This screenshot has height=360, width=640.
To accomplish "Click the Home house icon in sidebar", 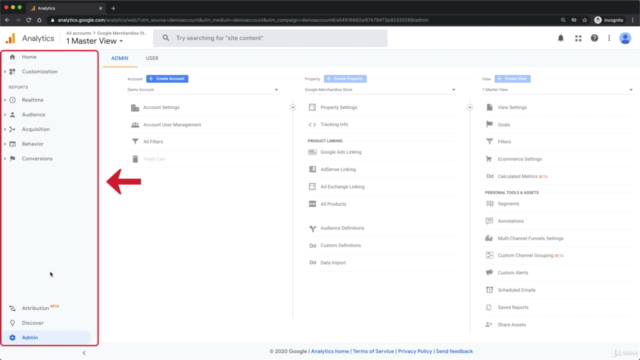I will coord(12,57).
